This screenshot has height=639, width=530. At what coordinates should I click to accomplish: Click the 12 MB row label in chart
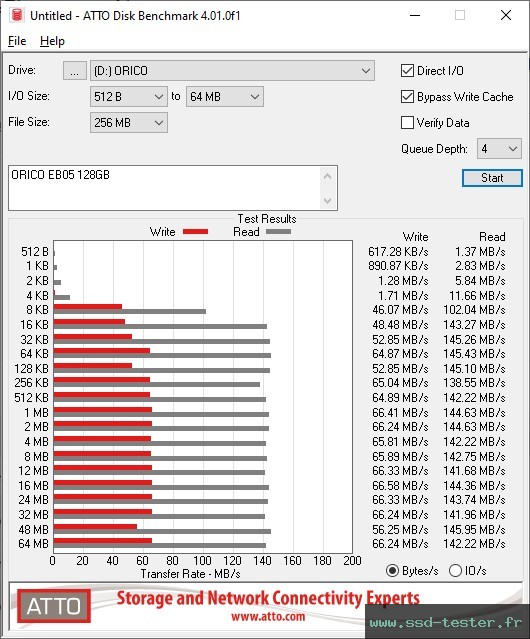click(33, 471)
